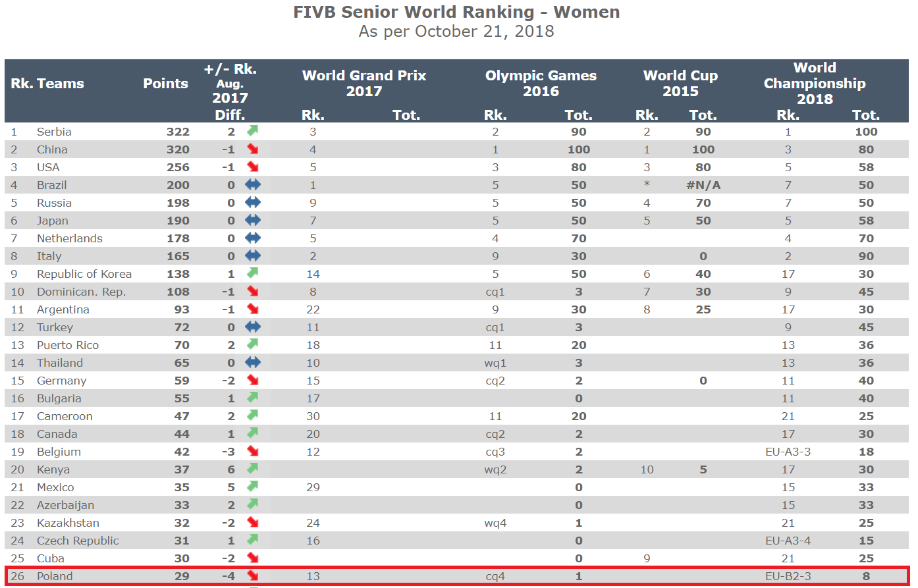This screenshot has height=588, width=918.
Task: Click the #N/A cell in Brazil's row
Action: click(703, 185)
